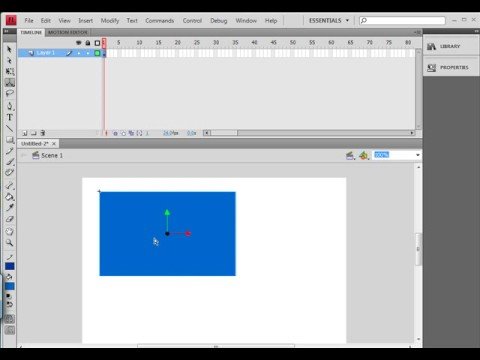Select the Brush tool
480x360 pixels.
pyautogui.click(x=10, y=162)
